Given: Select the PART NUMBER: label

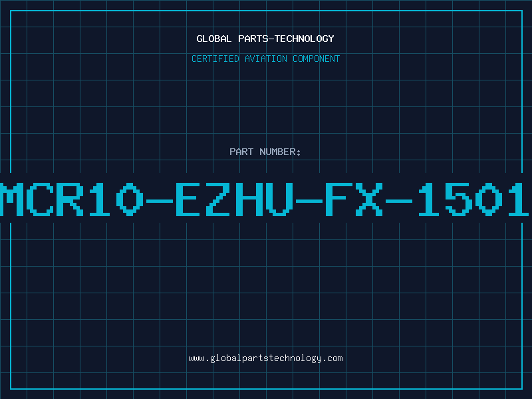Looking at the screenshot, I should (265, 152).
